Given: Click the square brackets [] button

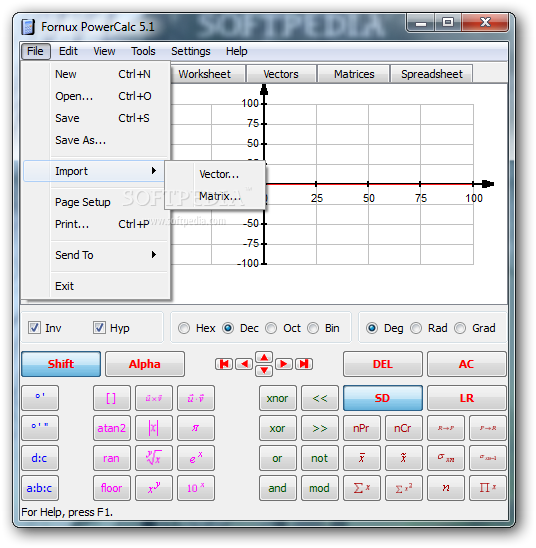Looking at the screenshot, I should (112, 398).
